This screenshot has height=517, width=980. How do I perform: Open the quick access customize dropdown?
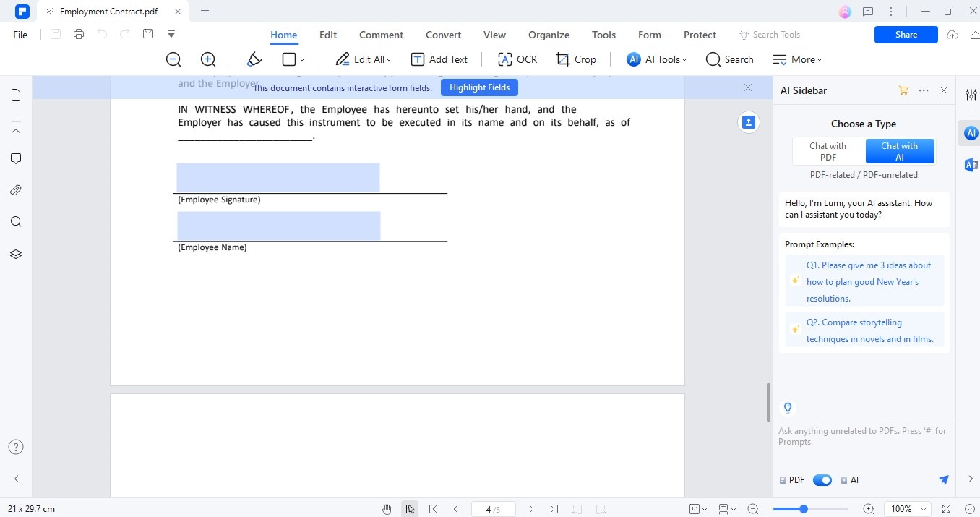coord(171,34)
